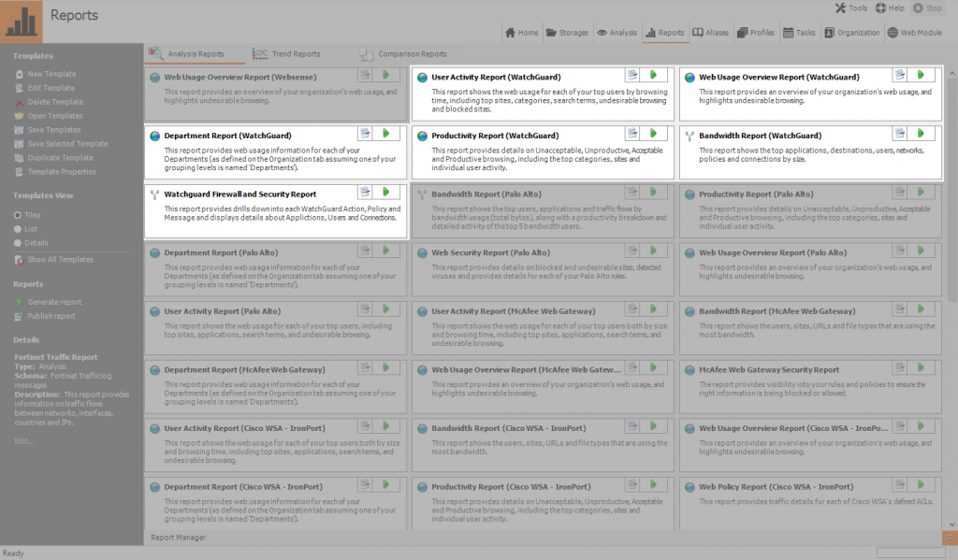Expand the Report Manager panel arrow

point(950,538)
